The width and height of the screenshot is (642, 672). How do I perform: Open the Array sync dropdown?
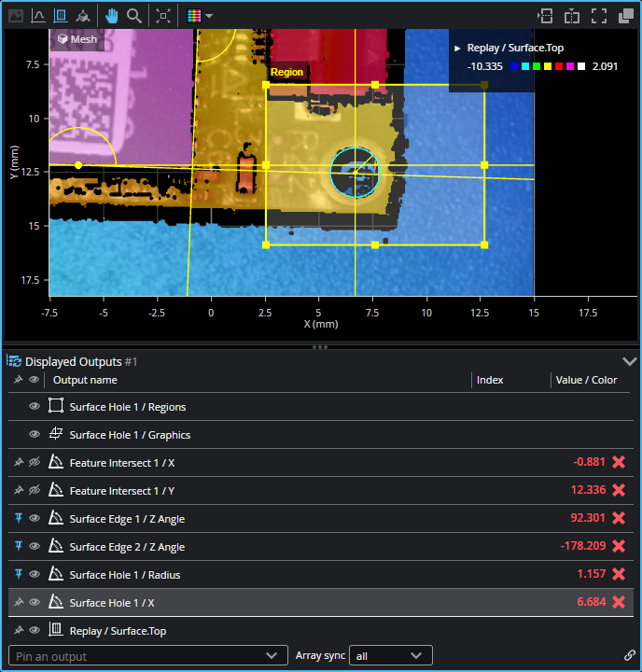[x=390, y=656]
